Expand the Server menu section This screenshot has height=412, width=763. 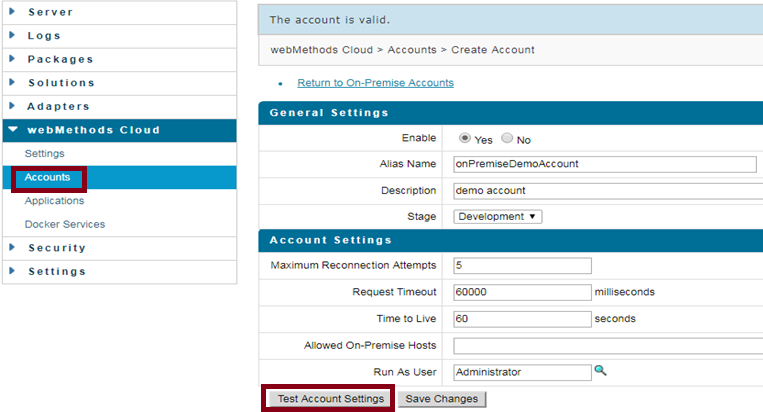(x=120, y=12)
